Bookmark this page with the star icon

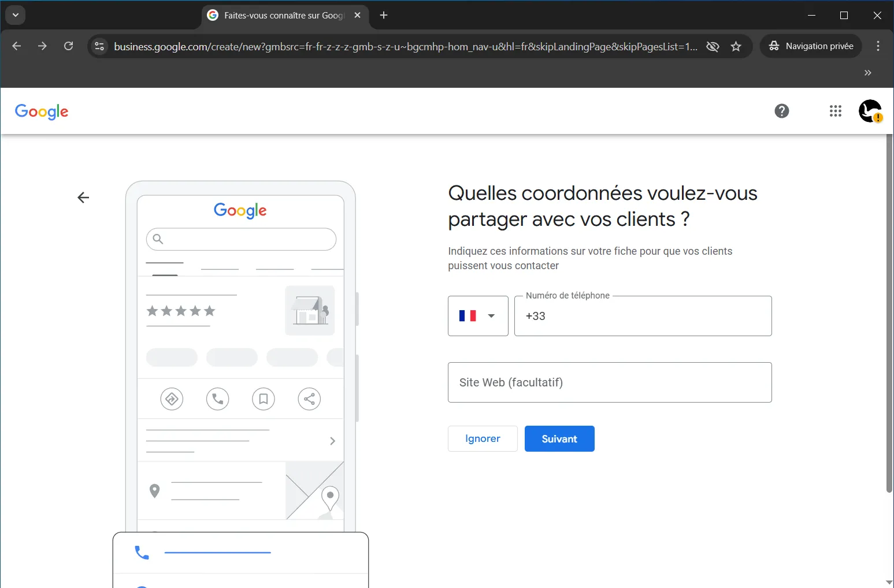click(x=736, y=47)
